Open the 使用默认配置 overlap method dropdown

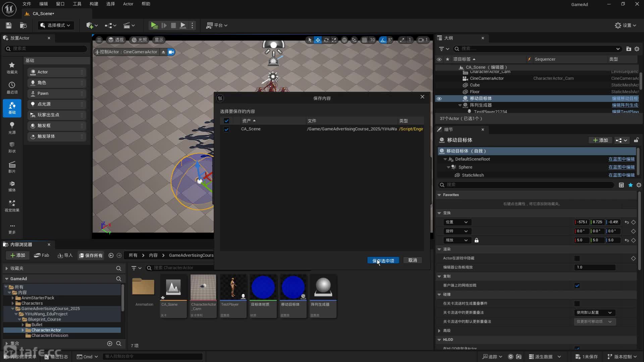point(594,312)
